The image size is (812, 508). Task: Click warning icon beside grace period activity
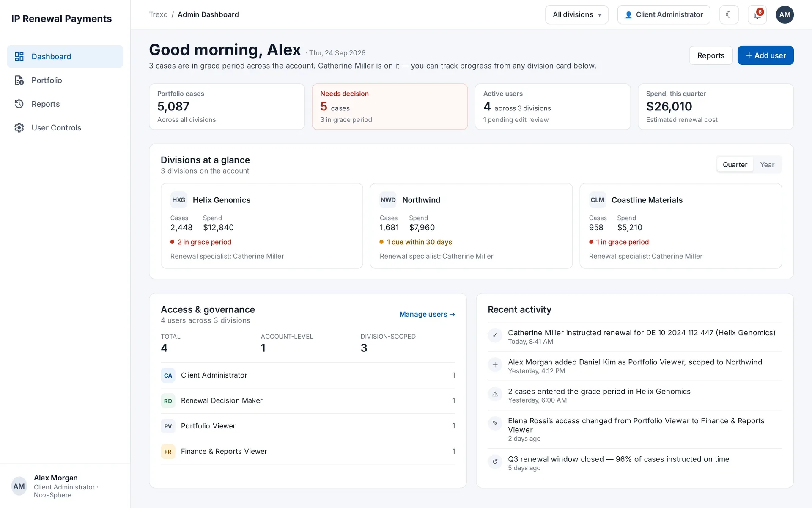tap(495, 394)
